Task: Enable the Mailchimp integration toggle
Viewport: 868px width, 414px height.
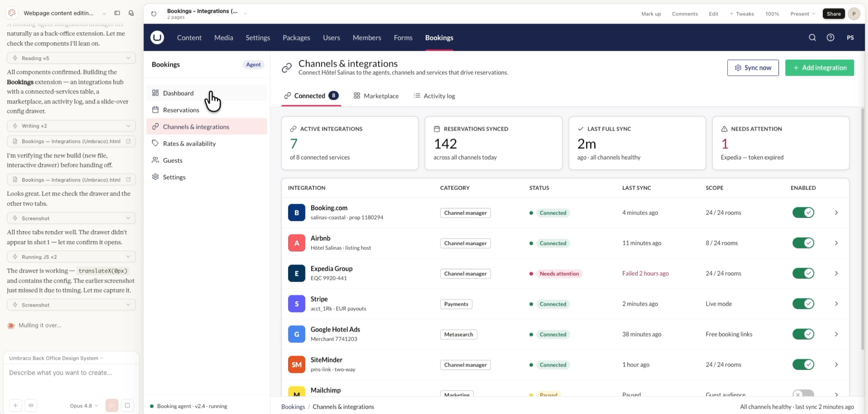Action: (803, 393)
